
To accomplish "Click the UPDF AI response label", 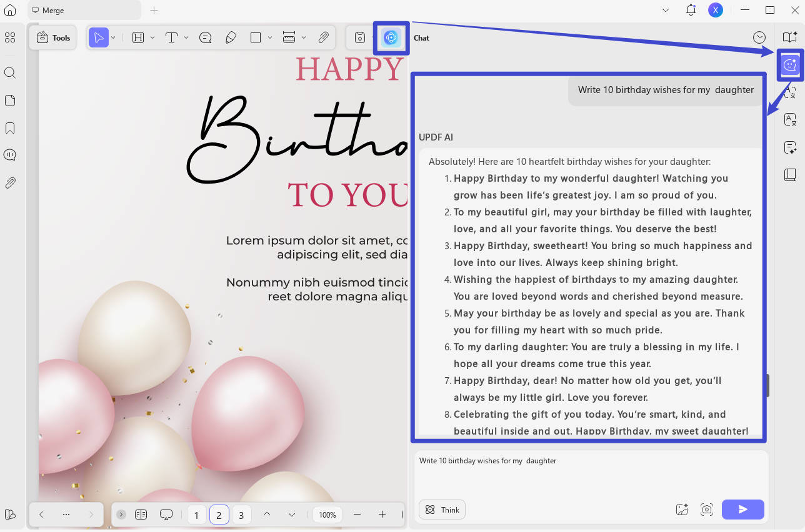I will click(436, 137).
